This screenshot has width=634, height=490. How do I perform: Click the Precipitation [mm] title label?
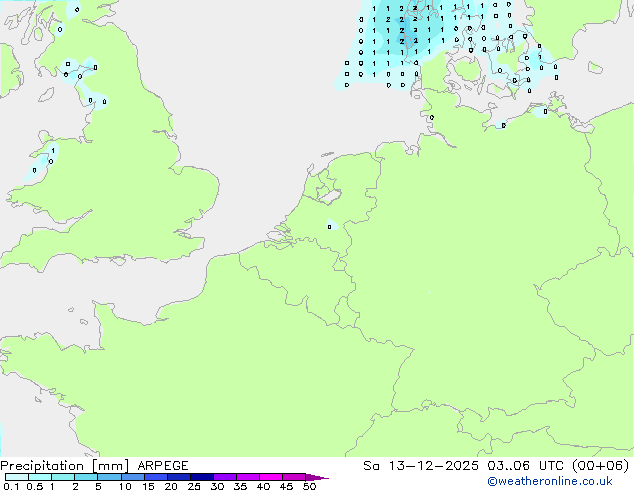point(64,466)
